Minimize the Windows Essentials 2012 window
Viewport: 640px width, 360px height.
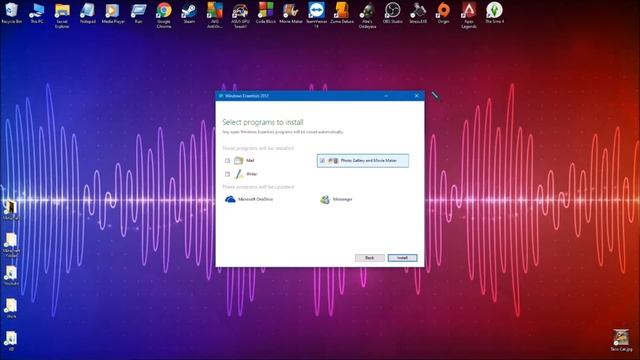386,96
